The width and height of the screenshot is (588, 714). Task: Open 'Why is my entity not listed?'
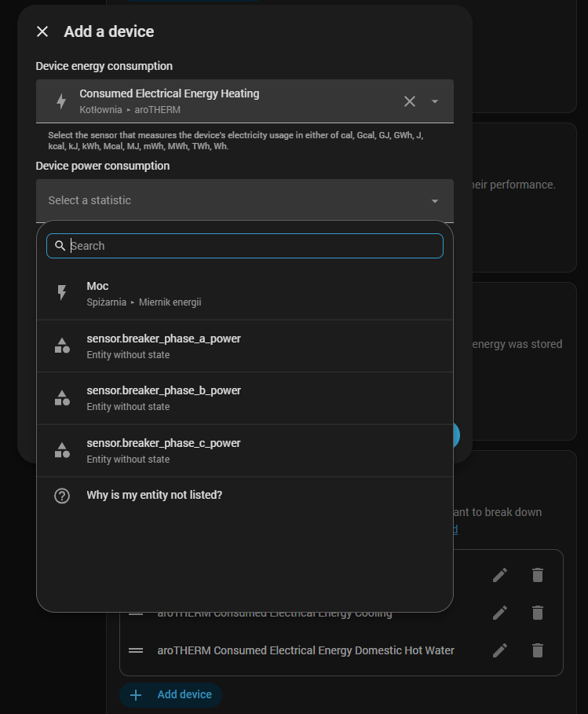155,496
